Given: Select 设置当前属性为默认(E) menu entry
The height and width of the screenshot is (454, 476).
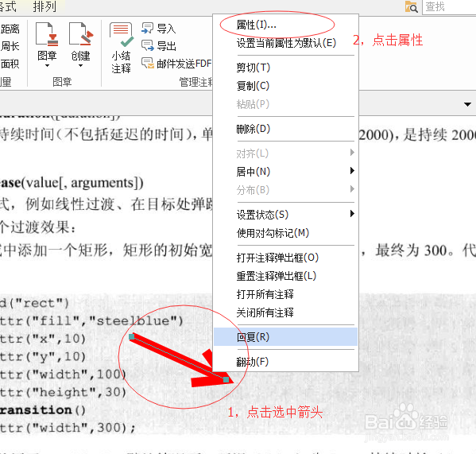Looking at the screenshot, I should tap(285, 43).
